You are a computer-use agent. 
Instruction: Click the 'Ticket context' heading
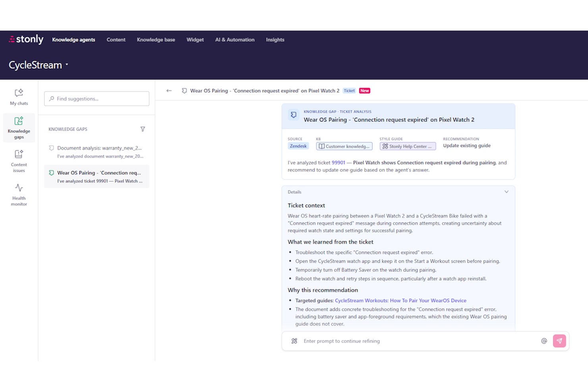[x=306, y=205]
